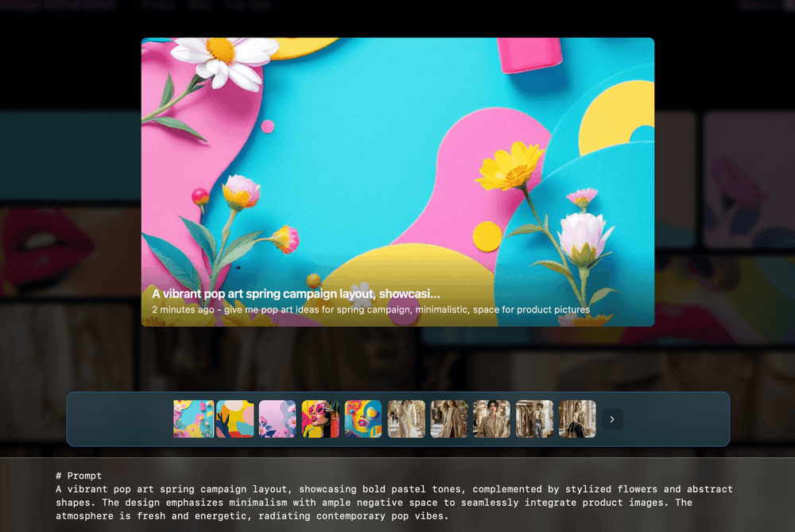Click the full prompt description paragraph
Screen dimensions: 795x532
coord(394,503)
